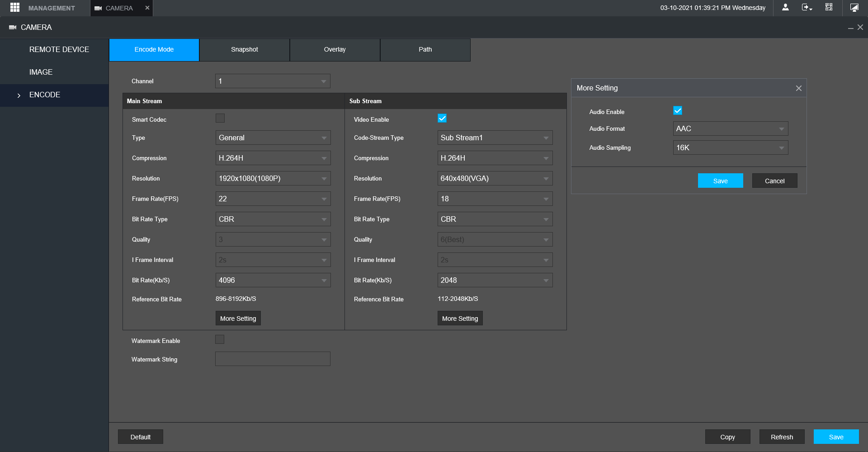Enable the Watermark checkbox
Viewport: 868px width, 452px height.
click(x=220, y=339)
